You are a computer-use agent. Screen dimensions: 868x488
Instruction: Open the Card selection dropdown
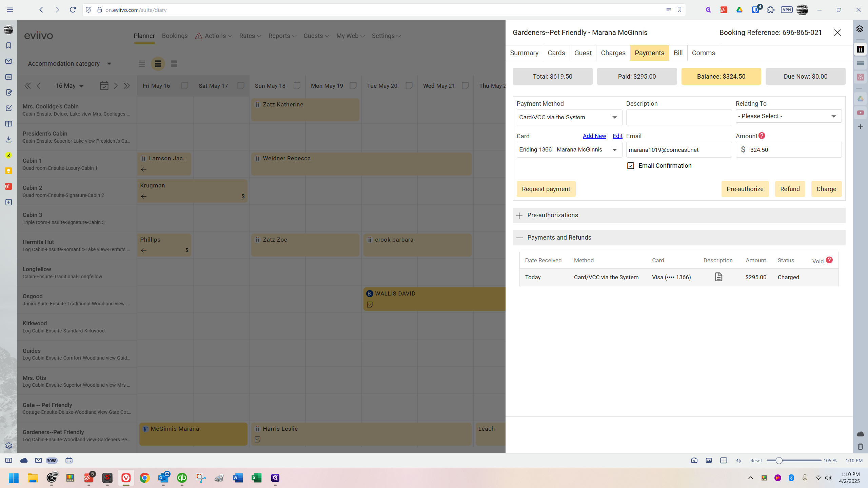click(569, 149)
